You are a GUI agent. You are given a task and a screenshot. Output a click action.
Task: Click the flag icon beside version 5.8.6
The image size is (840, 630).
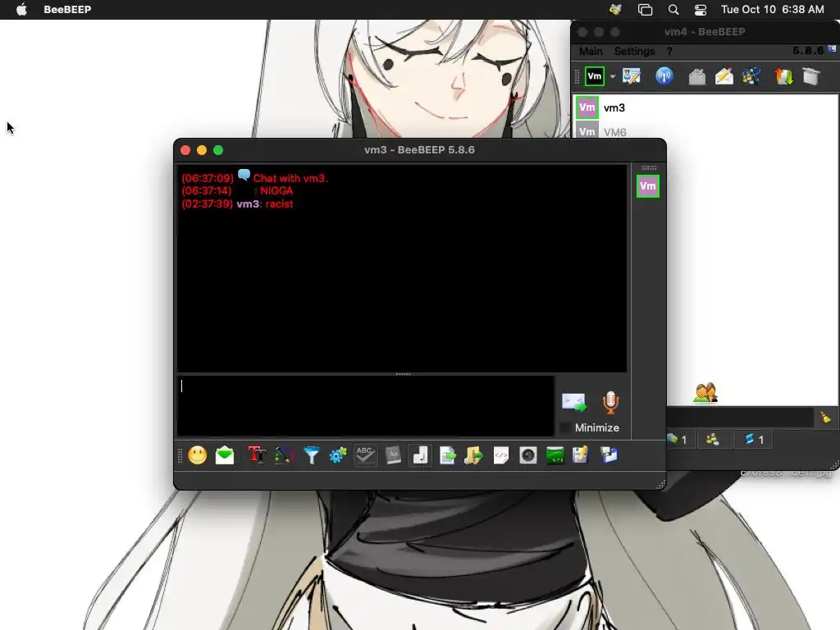pyautogui.click(x=832, y=48)
